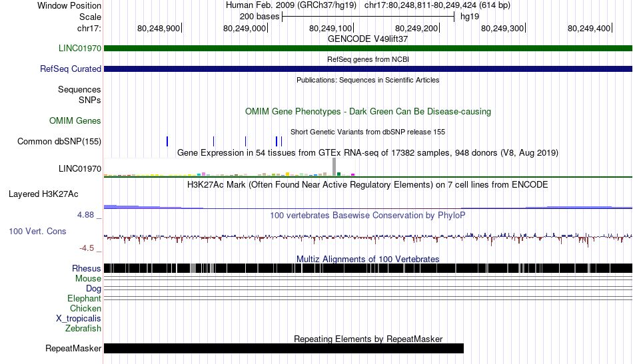The height and width of the screenshot is (364, 633).
Task: Click the H3K27Ac Mark track title
Action: pyautogui.click(x=368, y=184)
